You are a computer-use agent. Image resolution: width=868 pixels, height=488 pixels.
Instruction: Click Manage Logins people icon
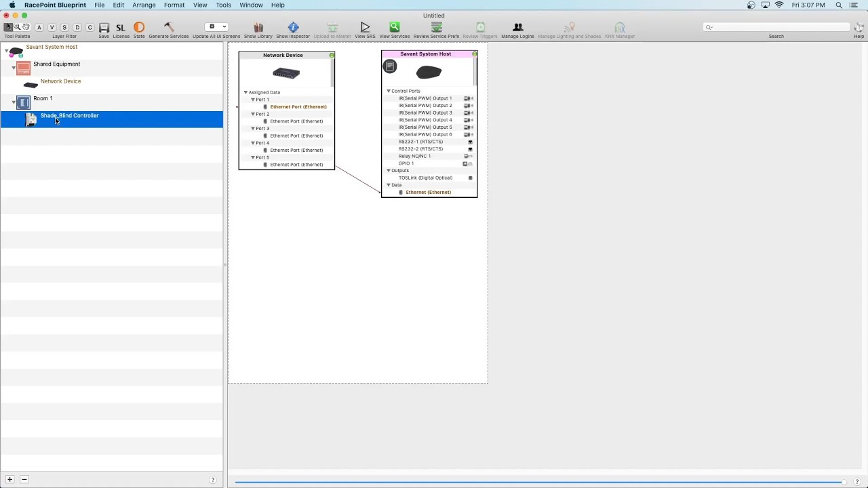(x=518, y=27)
